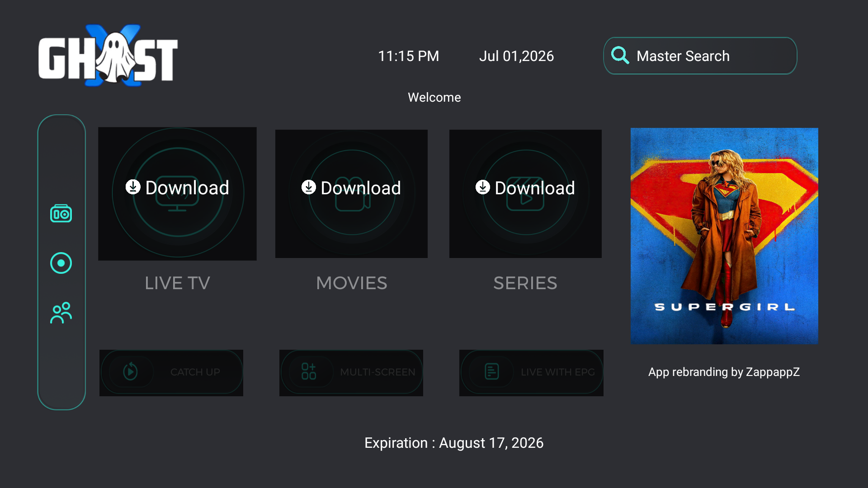
Task: Click the download arrow icon on Live TV
Action: point(133,187)
